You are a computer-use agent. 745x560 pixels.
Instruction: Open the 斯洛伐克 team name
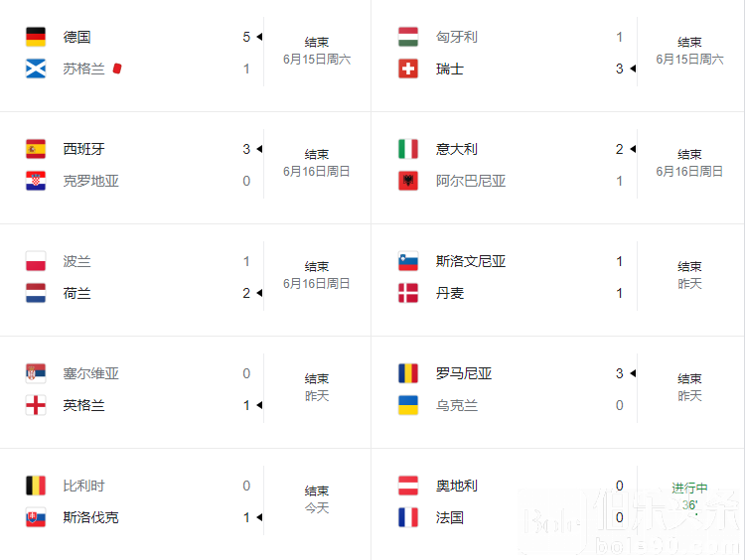(x=90, y=517)
